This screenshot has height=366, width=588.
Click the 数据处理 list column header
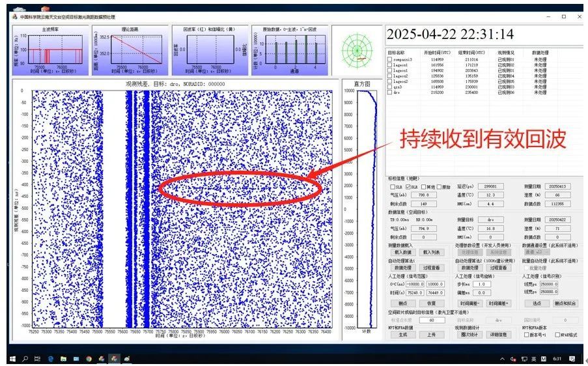(540, 53)
